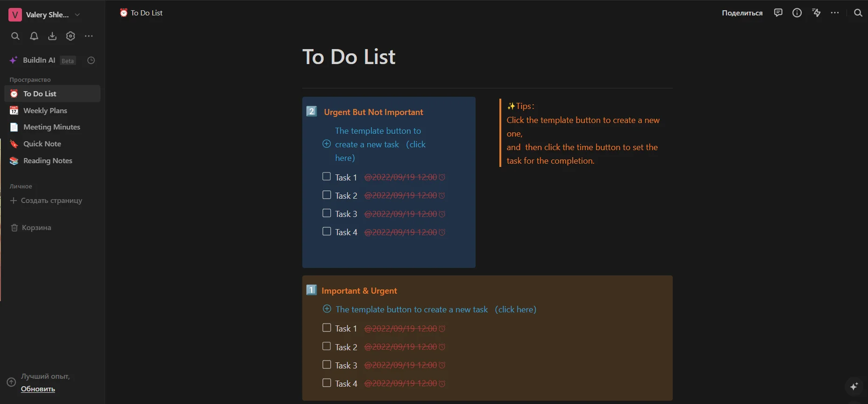Viewport: 868px width, 404px height.
Task: Open Quick Note page in sidebar
Action: click(x=52, y=144)
